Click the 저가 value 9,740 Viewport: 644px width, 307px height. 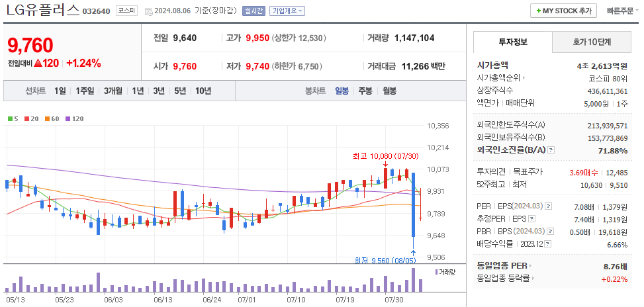[257, 66]
